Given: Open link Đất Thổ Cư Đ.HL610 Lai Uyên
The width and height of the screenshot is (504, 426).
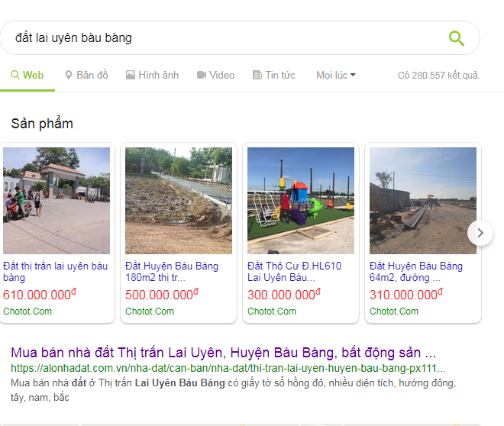Looking at the screenshot, I should click(x=294, y=272).
